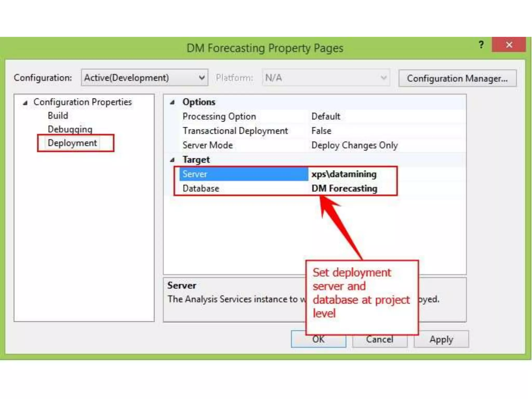
Task: Select the Build tree item
Action: [58, 116]
